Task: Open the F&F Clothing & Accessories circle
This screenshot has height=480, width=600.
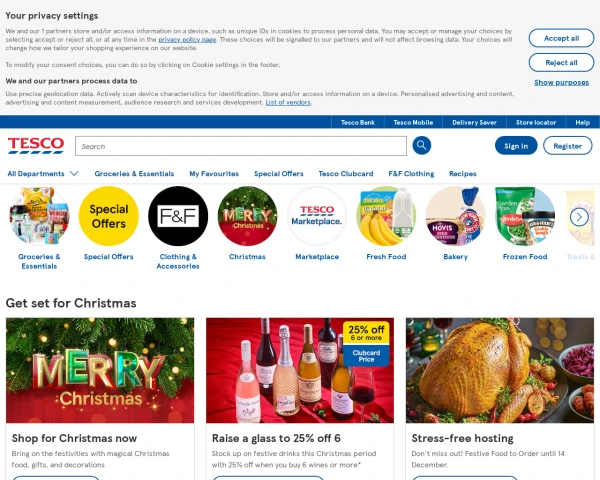Action: coord(178,216)
